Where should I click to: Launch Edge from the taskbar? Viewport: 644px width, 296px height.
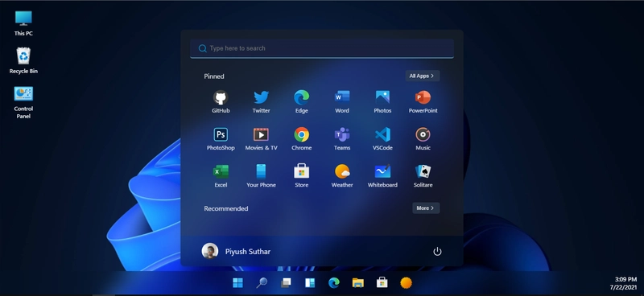(x=334, y=282)
